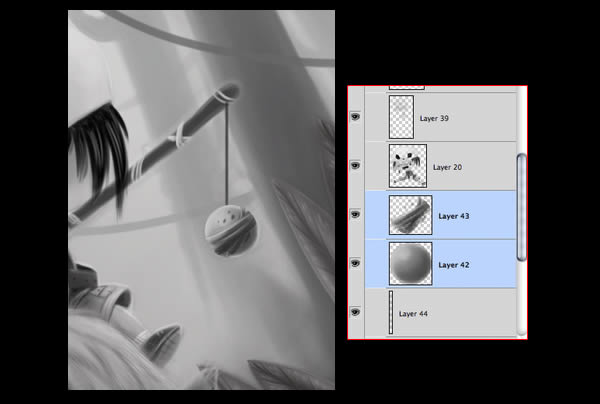The width and height of the screenshot is (600, 404).
Task: Click the Layer 20 character thumbnail
Action: click(x=408, y=166)
